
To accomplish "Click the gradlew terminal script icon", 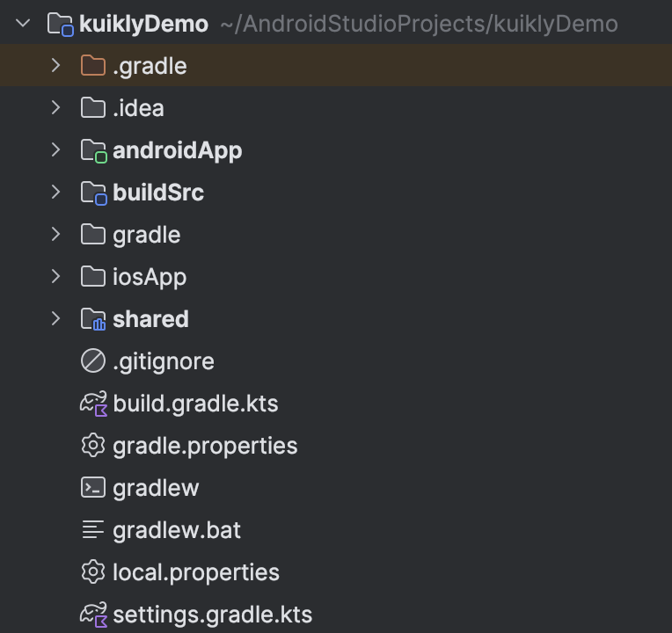I will tap(93, 487).
